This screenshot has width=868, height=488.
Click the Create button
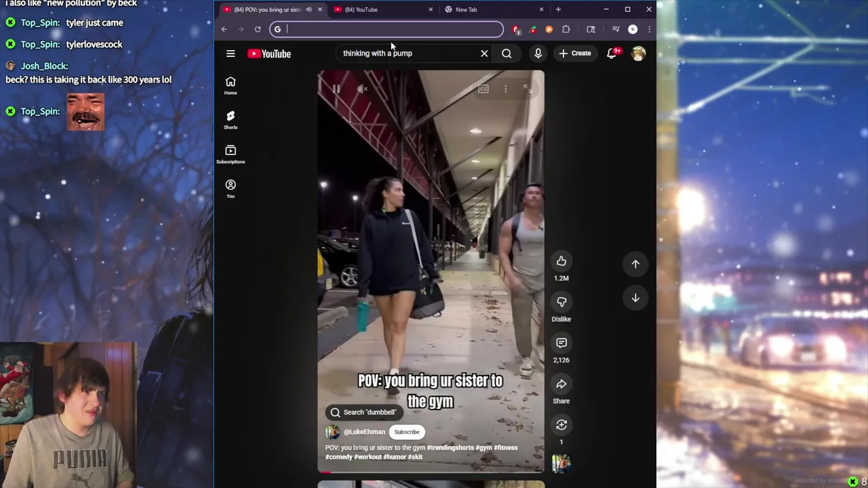coord(575,54)
